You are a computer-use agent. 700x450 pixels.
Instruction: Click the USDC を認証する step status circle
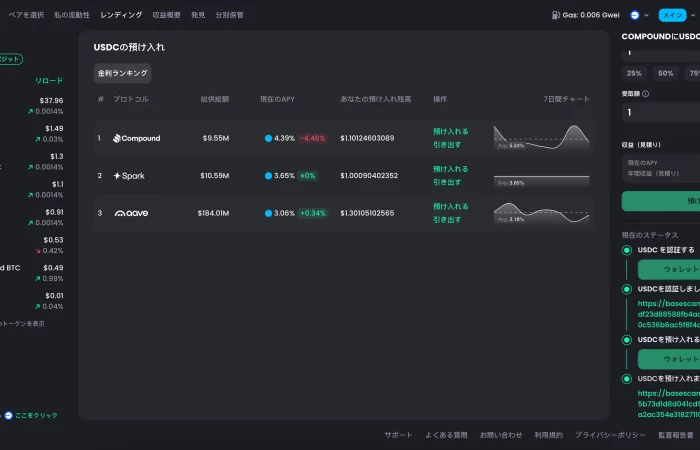click(x=627, y=250)
